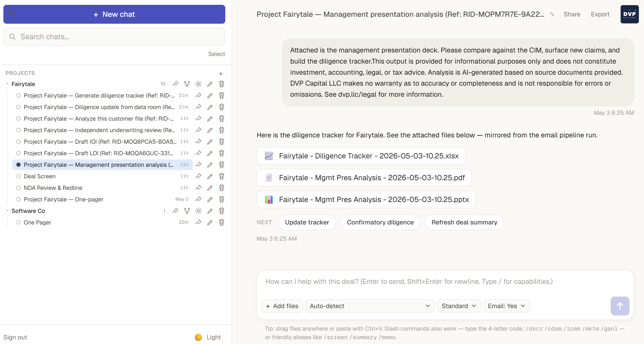Open Software Co project settings gear
Screen dimensions: 644x344
tap(198, 211)
